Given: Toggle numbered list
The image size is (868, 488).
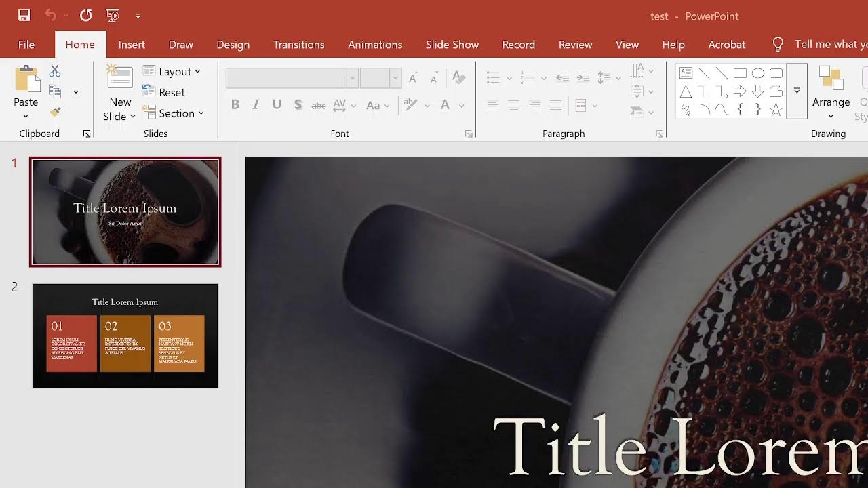Looking at the screenshot, I should [x=528, y=78].
